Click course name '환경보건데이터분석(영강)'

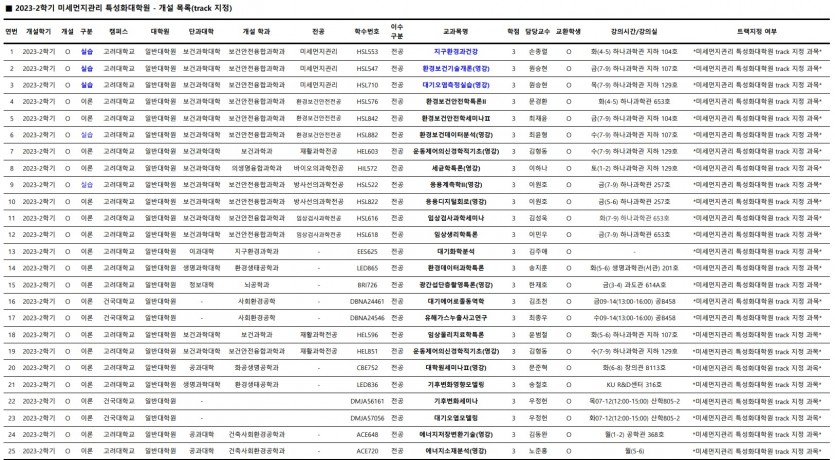pyautogui.click(x=455, y=135)
